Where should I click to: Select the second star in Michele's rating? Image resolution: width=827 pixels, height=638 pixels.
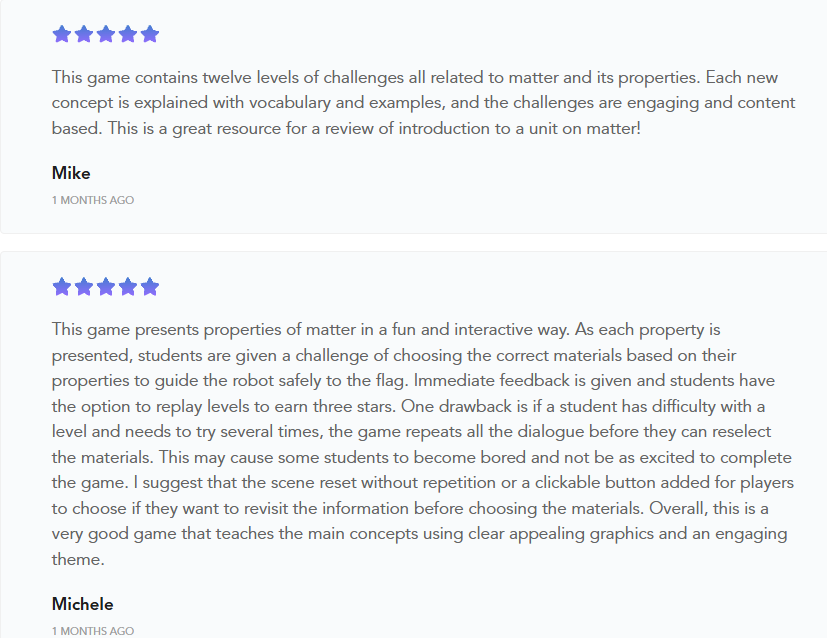tap(83, 287)
